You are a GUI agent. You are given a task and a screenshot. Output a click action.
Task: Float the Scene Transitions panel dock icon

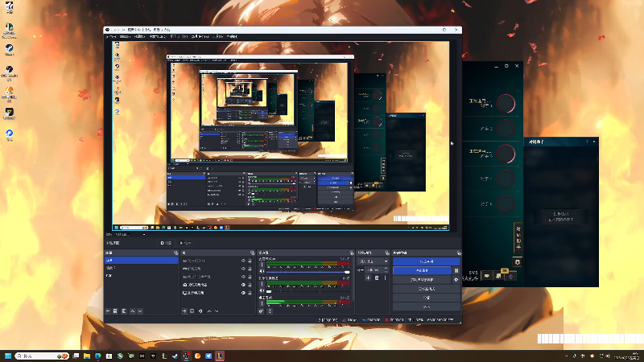(387, 253)
